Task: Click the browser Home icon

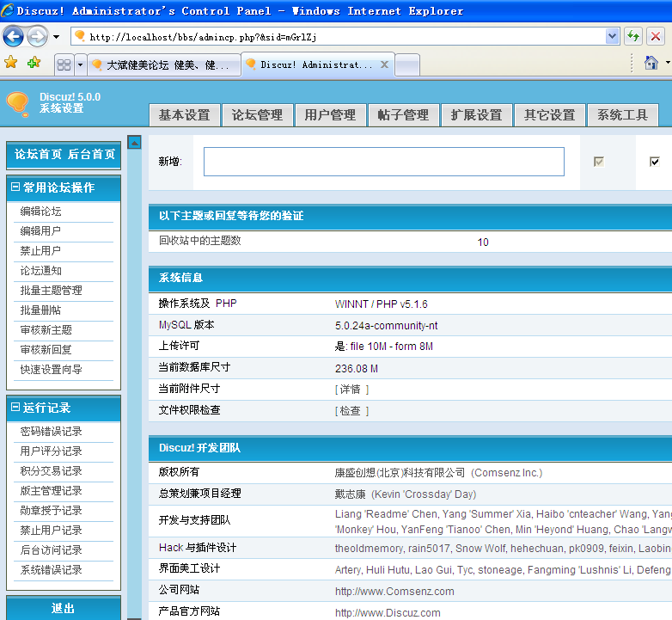Action: (651, 63)
